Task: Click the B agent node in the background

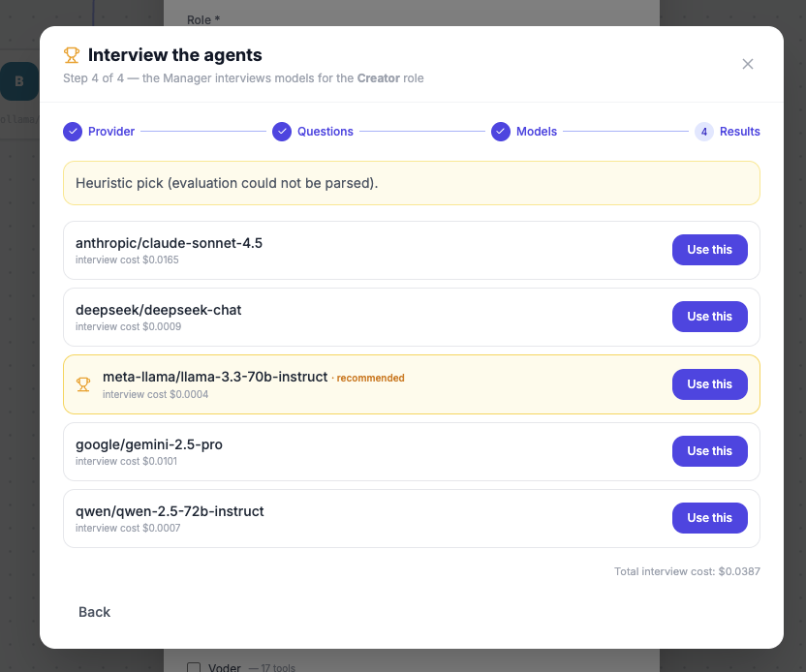Action: pyautogui.click(x=19, y=81)
